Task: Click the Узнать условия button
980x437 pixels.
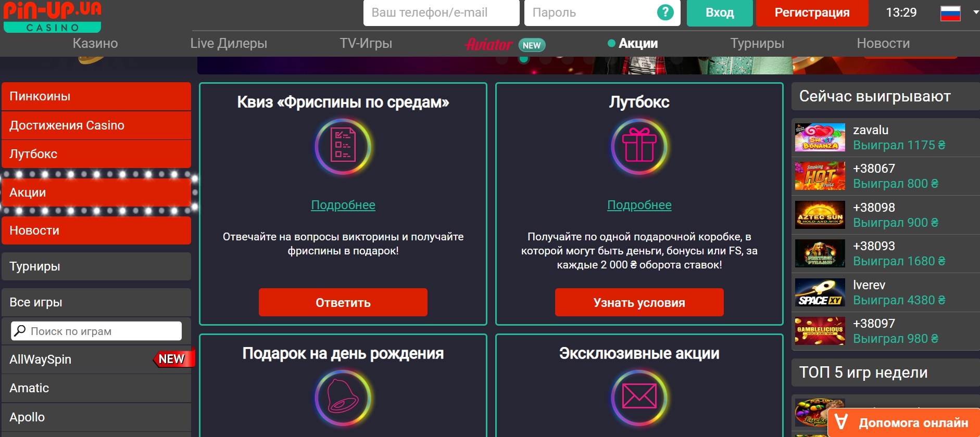Action: 639,302
